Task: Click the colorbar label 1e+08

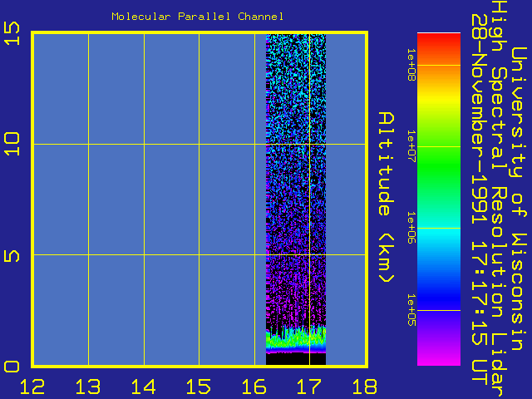Action: (x=411, y=65)
